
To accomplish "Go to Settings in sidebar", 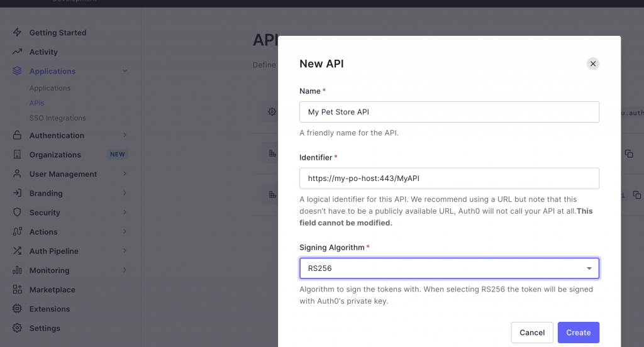I will [45, 328].
